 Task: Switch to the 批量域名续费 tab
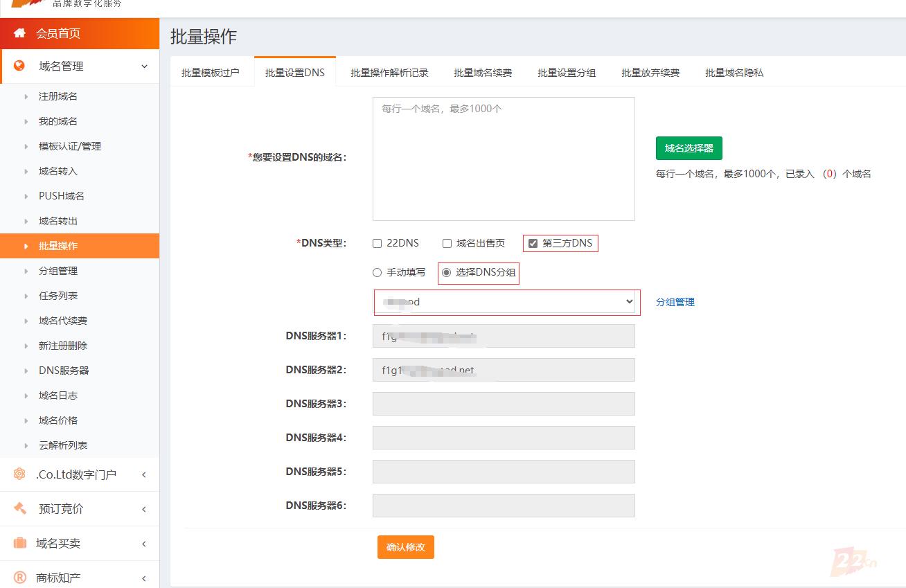pos(483,73)
